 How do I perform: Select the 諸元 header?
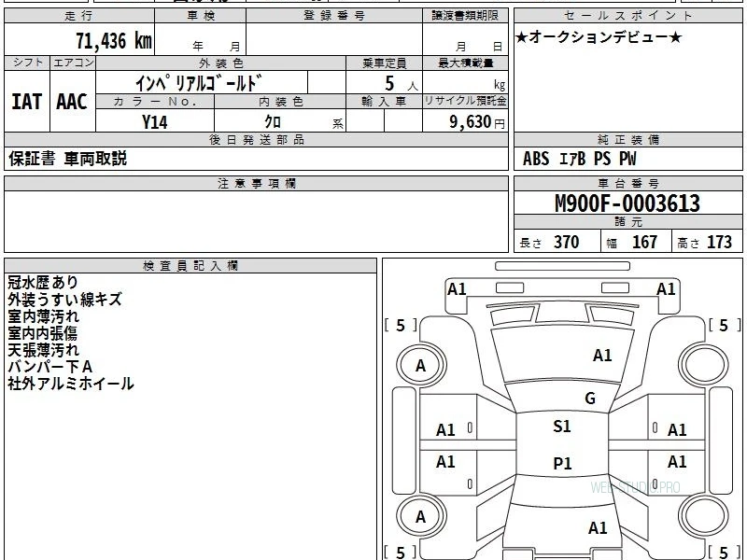pos(627,222)
